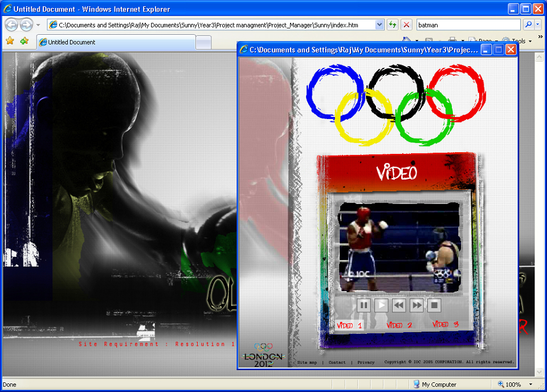Minimize the main Internet Explorer window
This screenshot has height=392, width=547.
(x=513, y=9)
